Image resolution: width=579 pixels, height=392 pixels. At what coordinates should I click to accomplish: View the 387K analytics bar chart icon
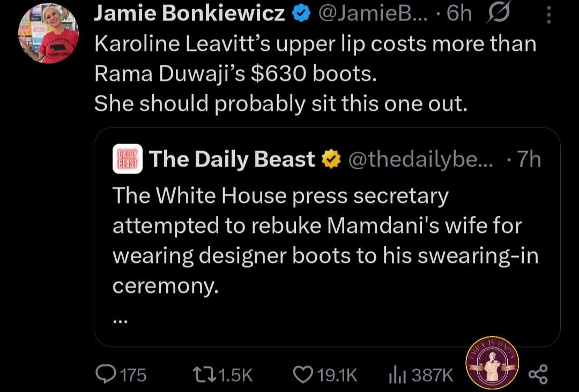[x=398, y=374]
